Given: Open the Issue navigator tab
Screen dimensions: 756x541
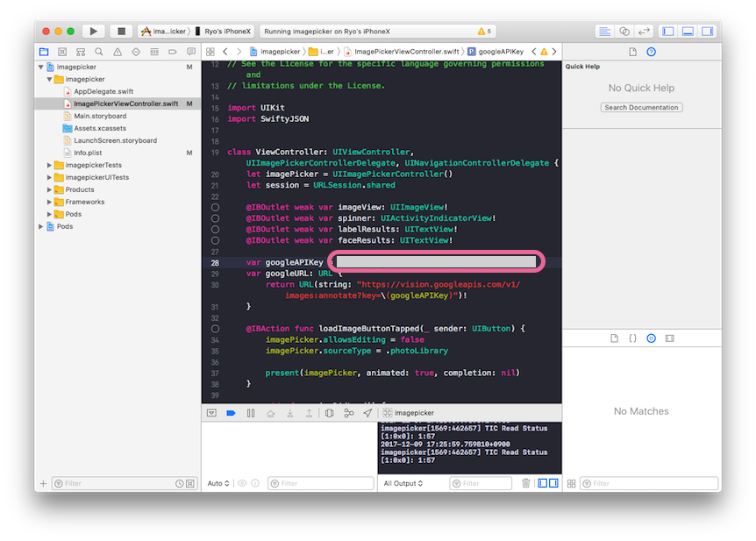Looking at the screenshot, I should click(x=118, y=52).
